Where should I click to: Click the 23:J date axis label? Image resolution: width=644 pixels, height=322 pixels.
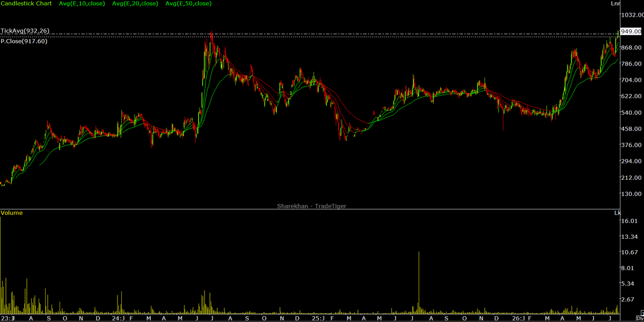click(x=7, y=318)
